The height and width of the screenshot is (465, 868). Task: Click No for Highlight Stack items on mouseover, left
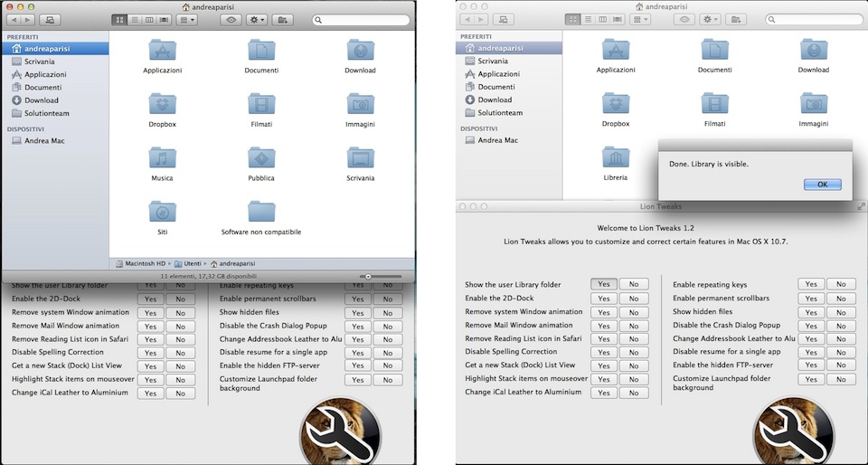pyautogui.click(x=181, y=380)
